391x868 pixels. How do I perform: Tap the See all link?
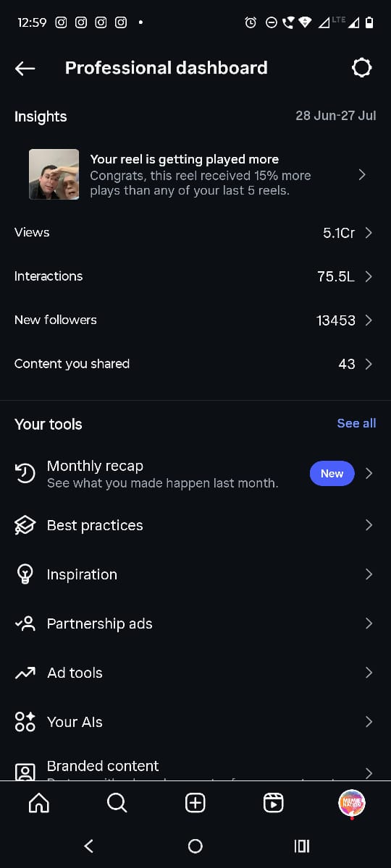[x=356, y=423]
